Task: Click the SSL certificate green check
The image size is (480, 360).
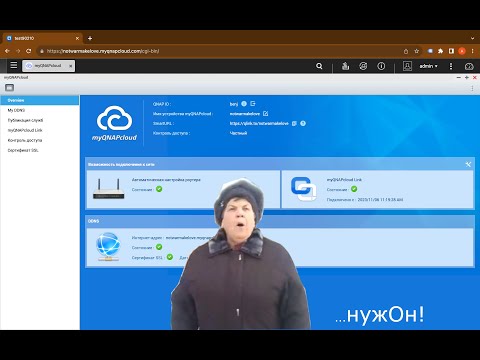Action: [170, 257]
